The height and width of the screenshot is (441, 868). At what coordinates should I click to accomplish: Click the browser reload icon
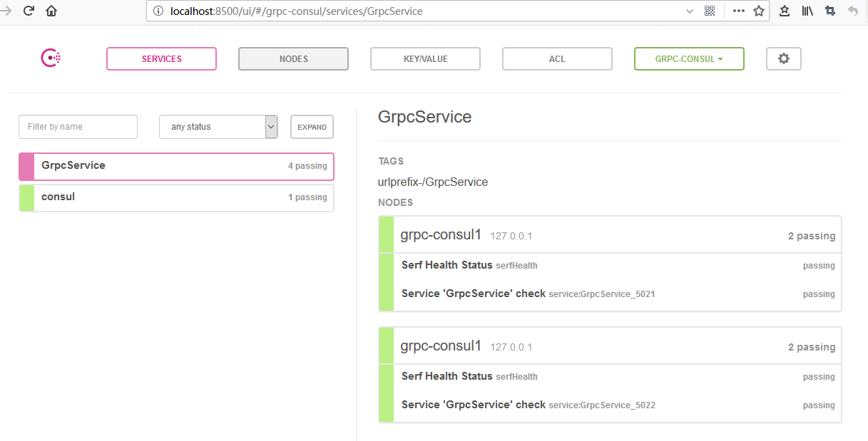click(29, 11)
